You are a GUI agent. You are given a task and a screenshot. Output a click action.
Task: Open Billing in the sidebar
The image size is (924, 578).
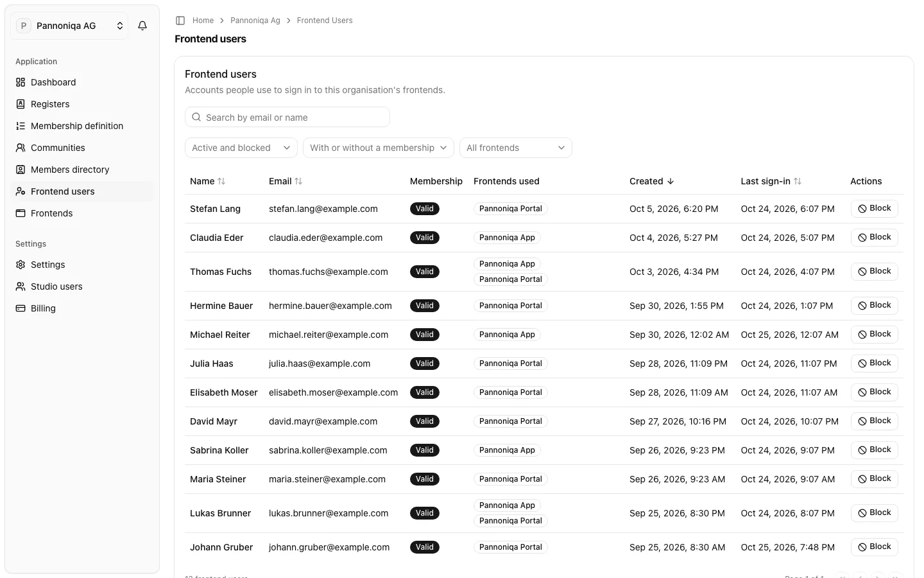pos(82,308)
